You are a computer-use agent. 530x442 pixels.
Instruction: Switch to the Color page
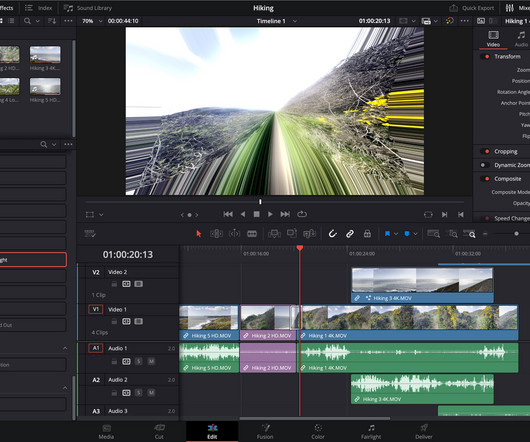coord(318,432)
